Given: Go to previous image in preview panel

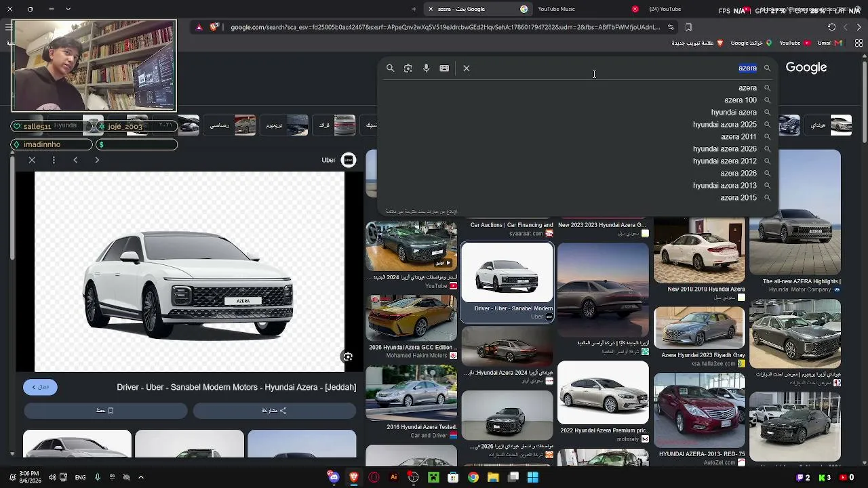Looking at the screenshot, I should [x=75, y=160].
